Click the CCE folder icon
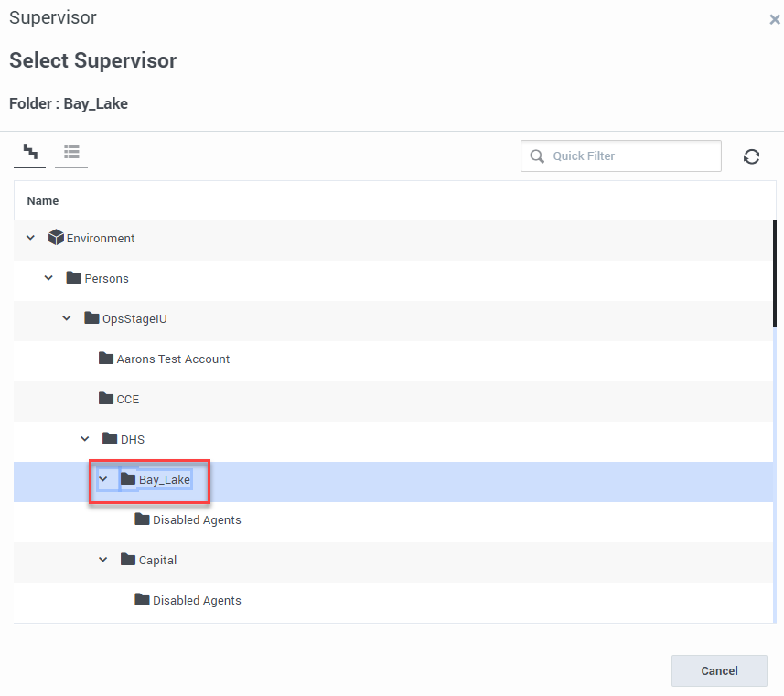 click(x=106, y=399)
